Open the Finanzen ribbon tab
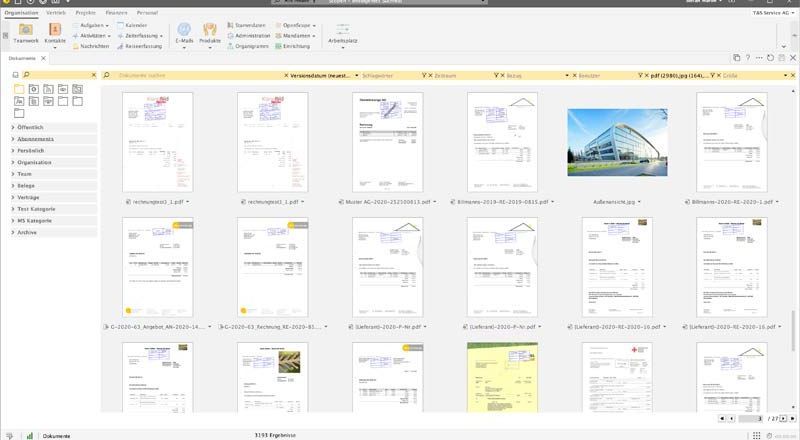Screen dimensions: 800x440 point(116,13)
